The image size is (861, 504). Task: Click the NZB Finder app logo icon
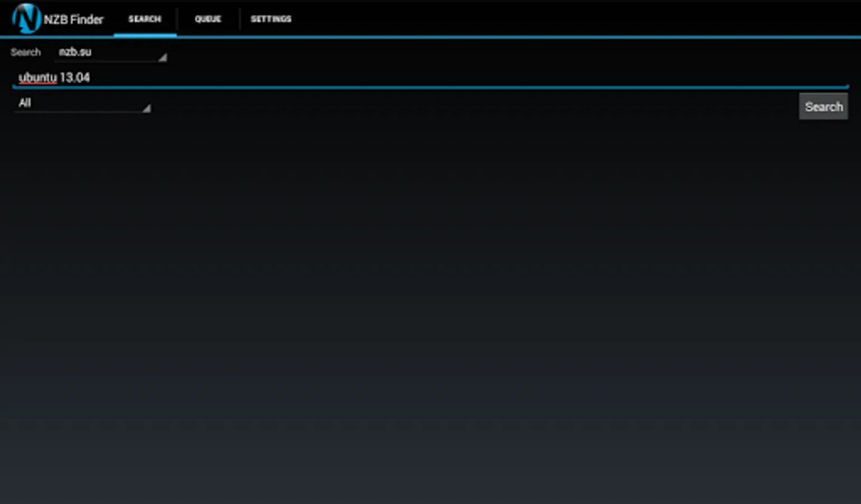[x=26, y=18]
